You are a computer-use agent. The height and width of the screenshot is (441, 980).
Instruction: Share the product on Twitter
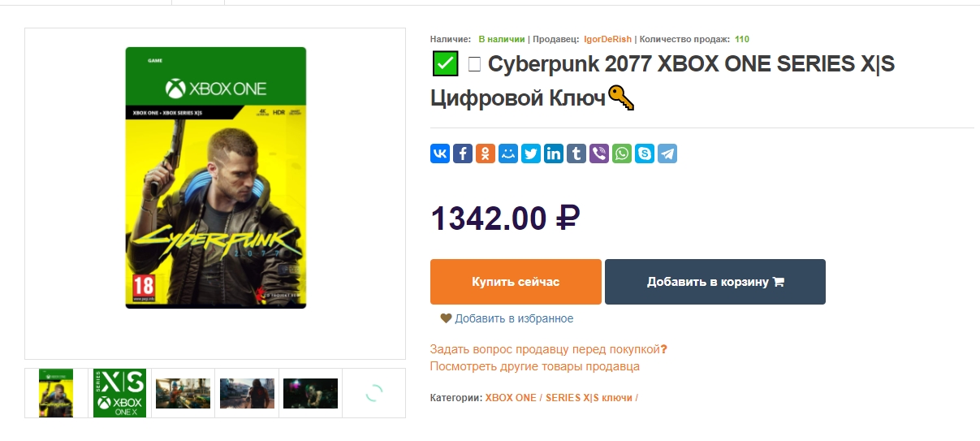click(x=531, y=153)
